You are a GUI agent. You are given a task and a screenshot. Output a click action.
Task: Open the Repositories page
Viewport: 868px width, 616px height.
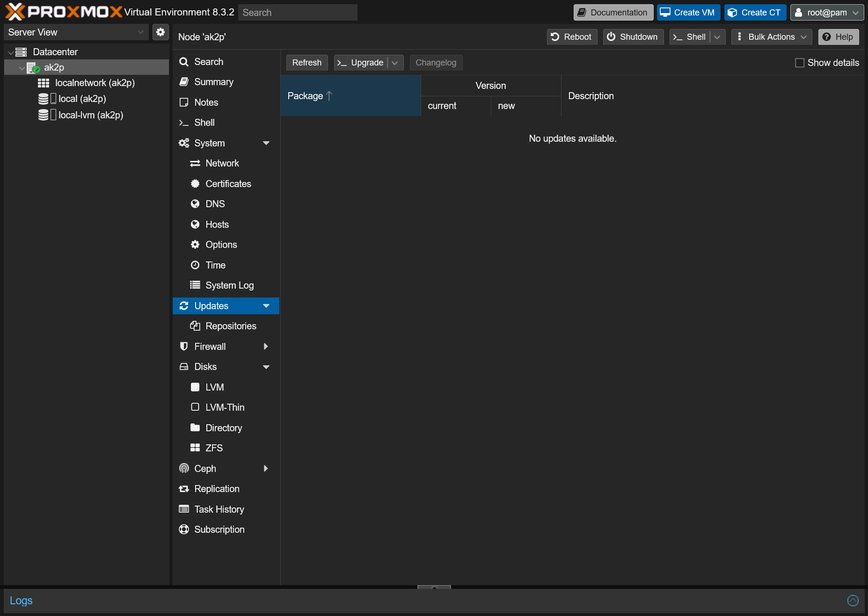point(226,326)
